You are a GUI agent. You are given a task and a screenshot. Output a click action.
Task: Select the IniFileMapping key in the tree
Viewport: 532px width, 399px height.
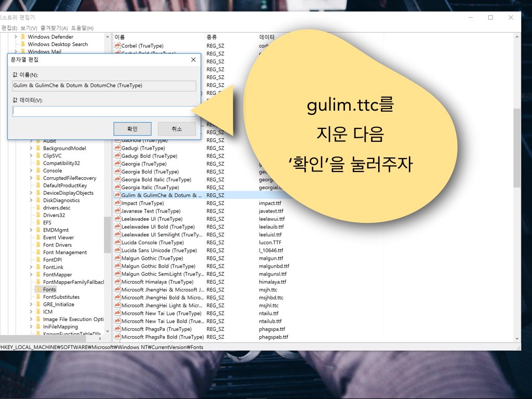point(60,327)
